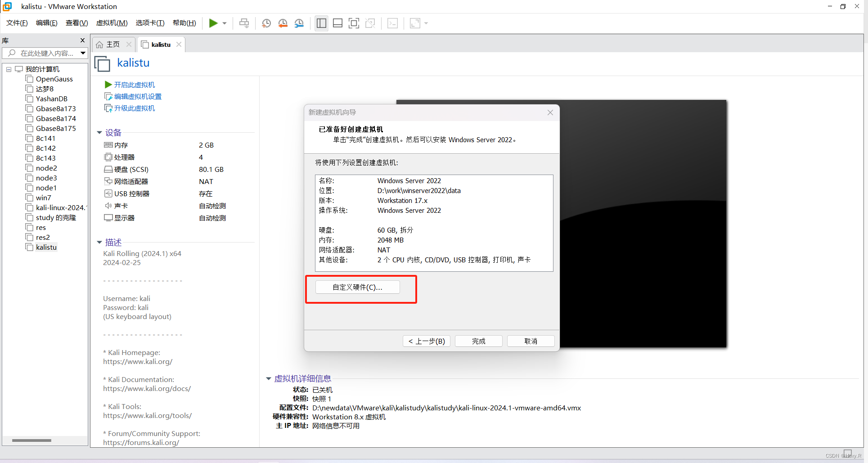Click the send Ctrl+Alt+Del toolbar icon
Screen dimensions: 868x463
244,23
